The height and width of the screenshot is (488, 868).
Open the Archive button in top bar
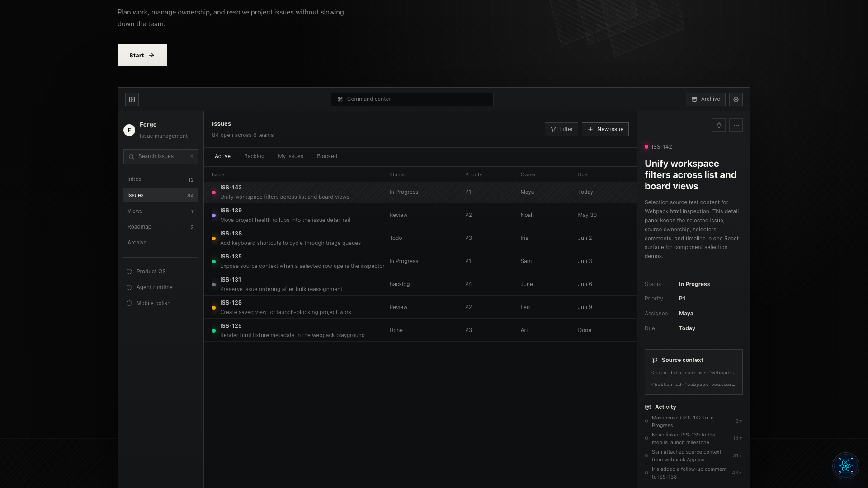(705, 99)
